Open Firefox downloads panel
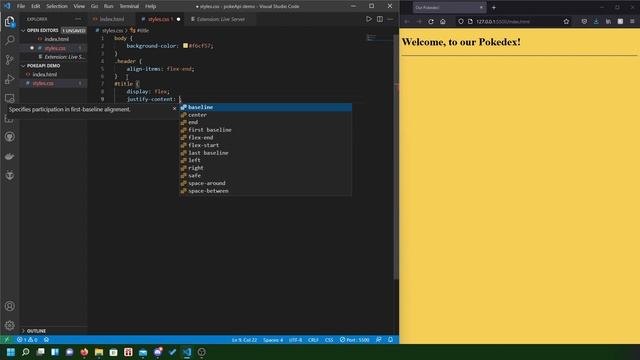The width and height of the screenshot is (640, 360). pos(596,21)
